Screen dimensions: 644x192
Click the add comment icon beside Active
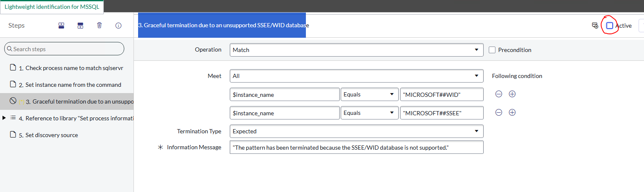pos(595,26)
